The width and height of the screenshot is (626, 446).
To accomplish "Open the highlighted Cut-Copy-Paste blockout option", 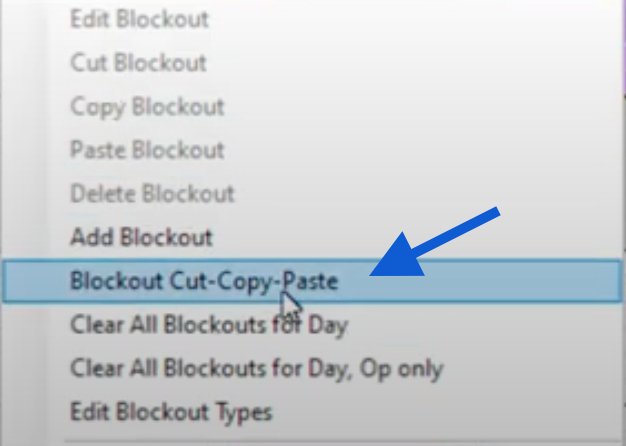I will (x=204, y=281).
